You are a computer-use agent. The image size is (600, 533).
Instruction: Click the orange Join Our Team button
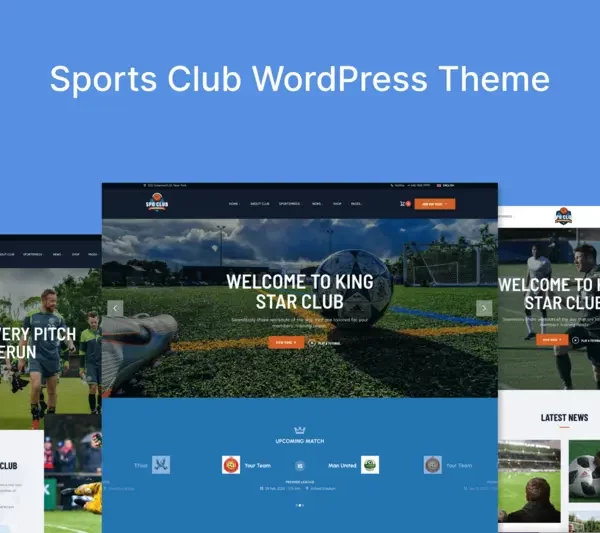tap(435, 204)
